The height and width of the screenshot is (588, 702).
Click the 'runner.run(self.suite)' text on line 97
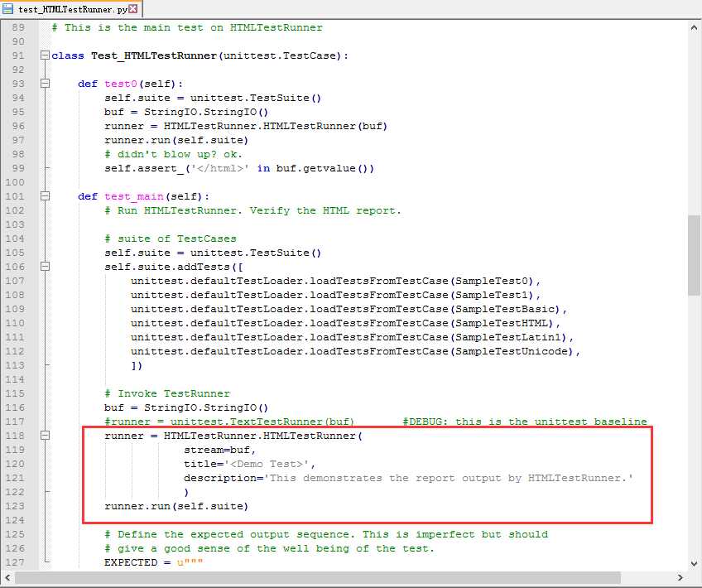176,140
